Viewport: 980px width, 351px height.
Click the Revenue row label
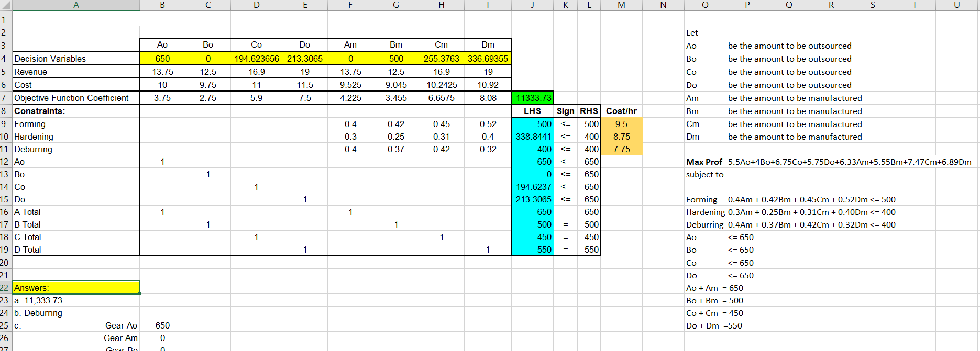[76, 72]
